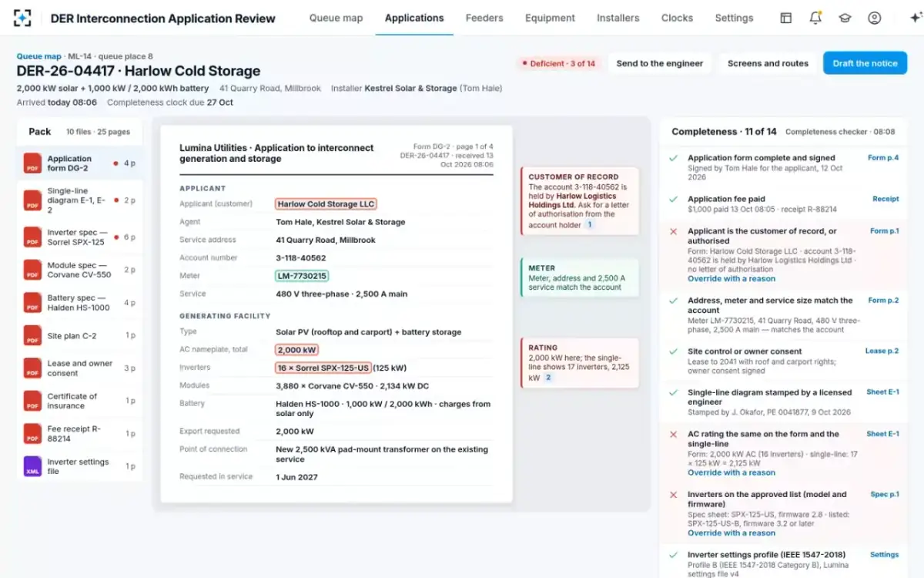Click PDF icon for Certificate of insurance
924x578 pixels.
pos(32,401)
